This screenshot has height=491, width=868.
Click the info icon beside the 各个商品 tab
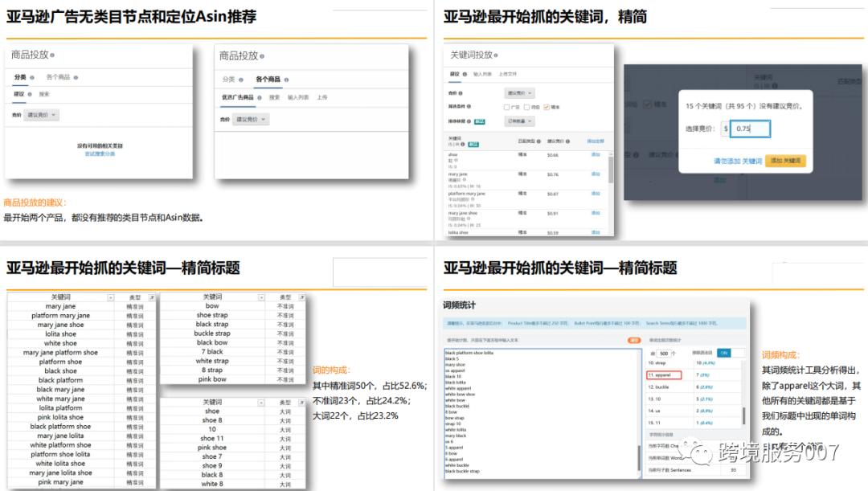click(x=287, y=80)
